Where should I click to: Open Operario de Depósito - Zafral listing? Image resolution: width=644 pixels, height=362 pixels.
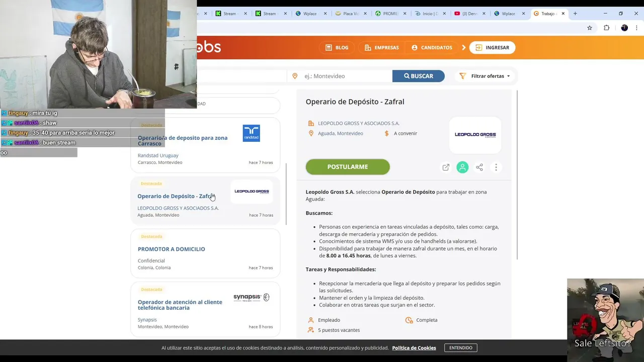(x=176, y=196)
